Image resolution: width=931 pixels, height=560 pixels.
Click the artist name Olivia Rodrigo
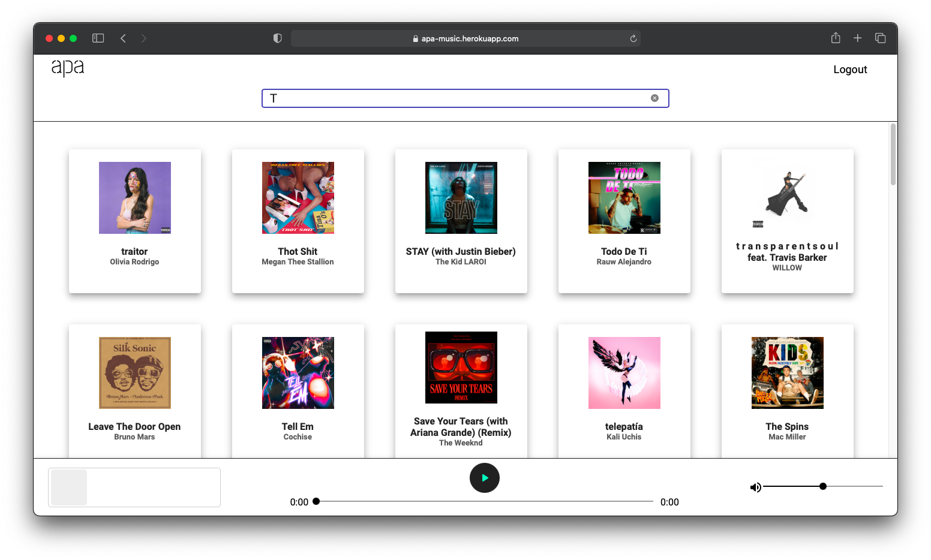click(x=134, y=262)
